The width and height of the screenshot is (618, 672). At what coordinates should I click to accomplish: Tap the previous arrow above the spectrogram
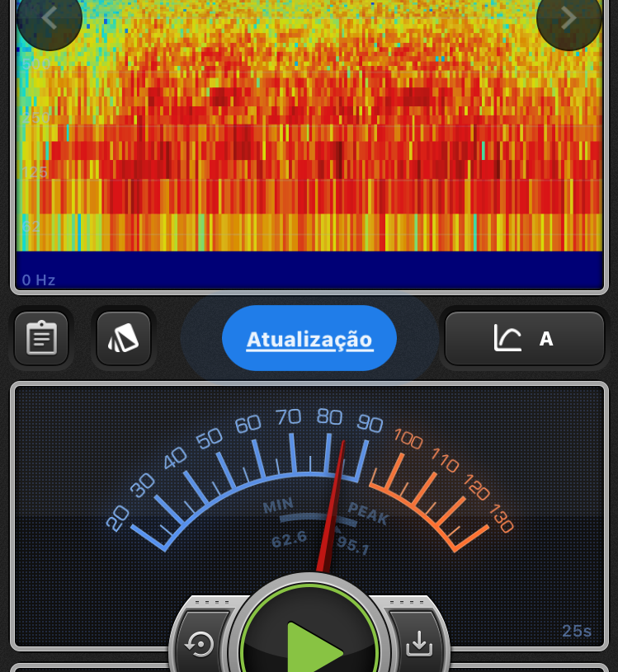(49, 18)
